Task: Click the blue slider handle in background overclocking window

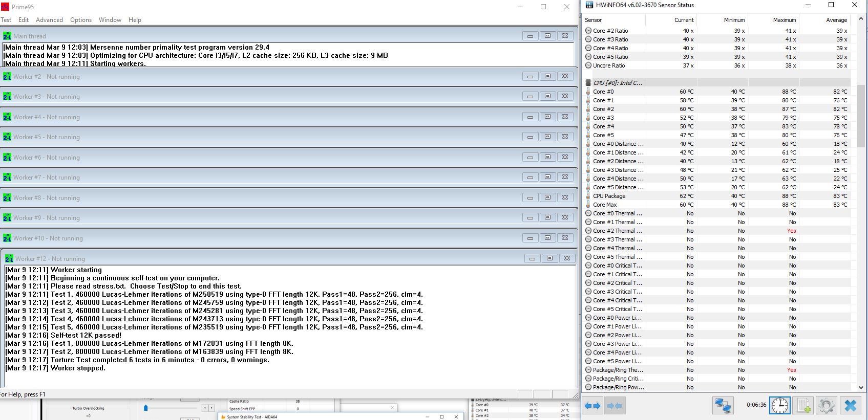Action: [146, 408]
